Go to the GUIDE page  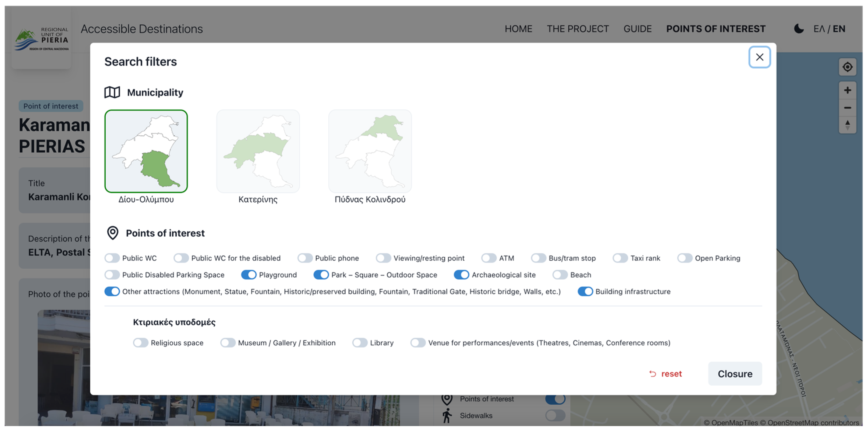(637, 29)
